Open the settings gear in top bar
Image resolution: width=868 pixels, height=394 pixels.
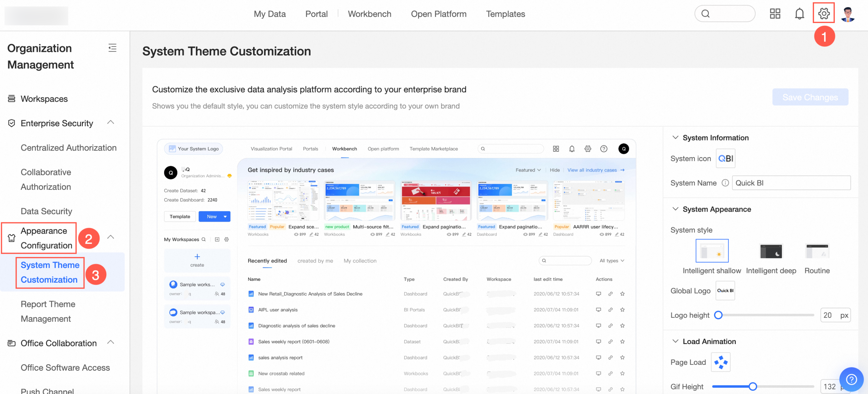click(823, 14)
